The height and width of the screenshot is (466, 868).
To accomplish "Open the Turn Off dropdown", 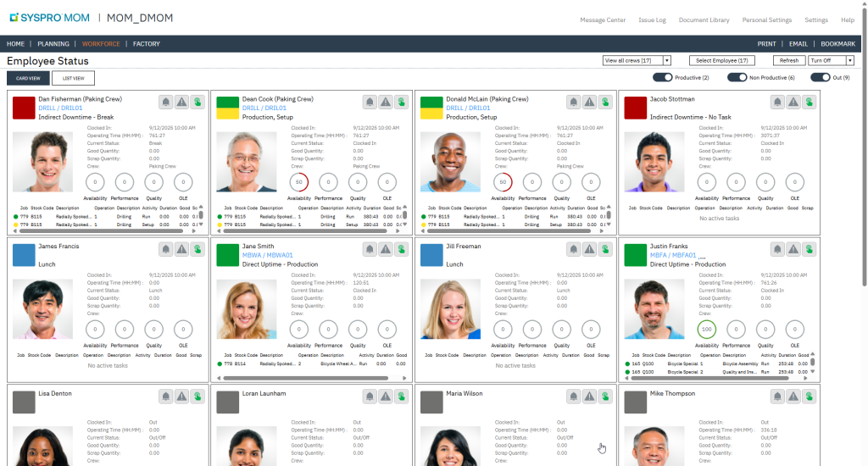I will [831, 60].
